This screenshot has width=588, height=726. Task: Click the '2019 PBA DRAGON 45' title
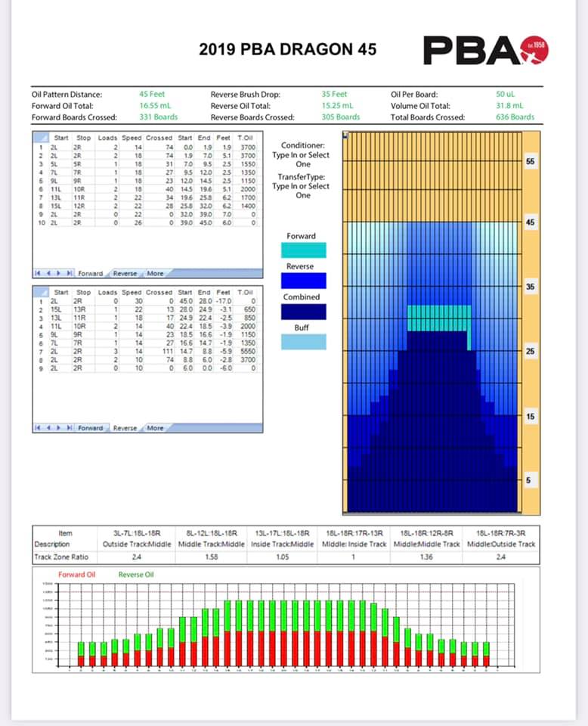(288, 50)
